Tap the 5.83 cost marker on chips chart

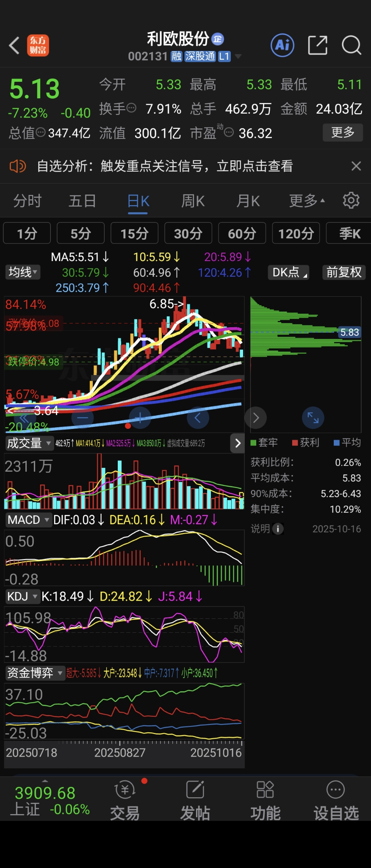coord(350,332)
